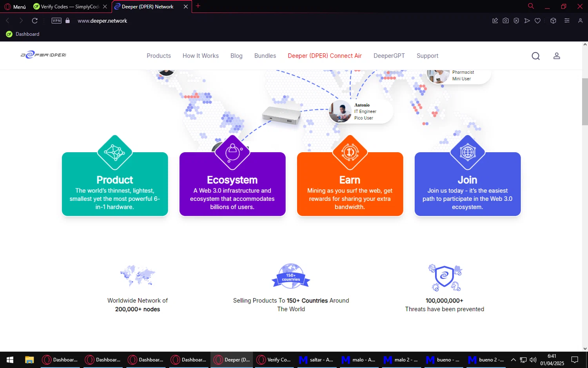
Task: Open the Products menu
Action: 159,56
